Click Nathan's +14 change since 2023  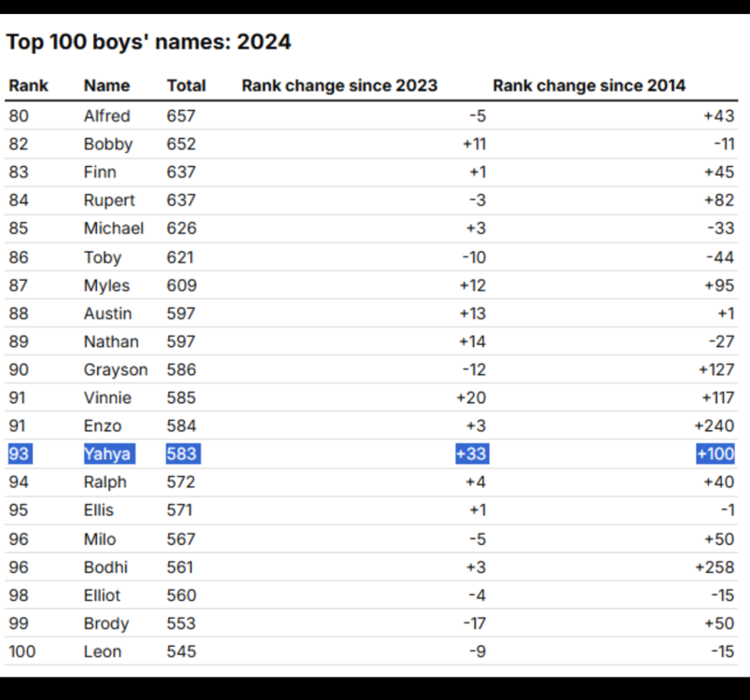click(473, 342)
